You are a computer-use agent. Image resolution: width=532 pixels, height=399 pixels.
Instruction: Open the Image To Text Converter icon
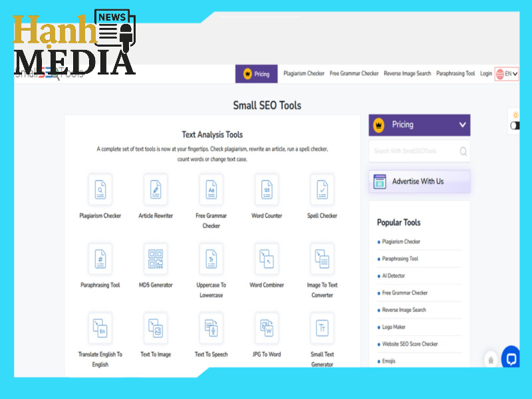click(322, 259)
